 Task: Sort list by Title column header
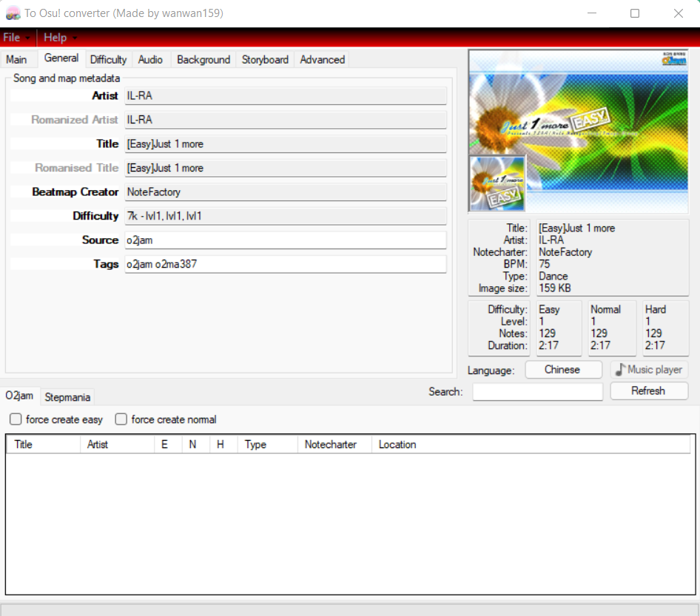44,444
